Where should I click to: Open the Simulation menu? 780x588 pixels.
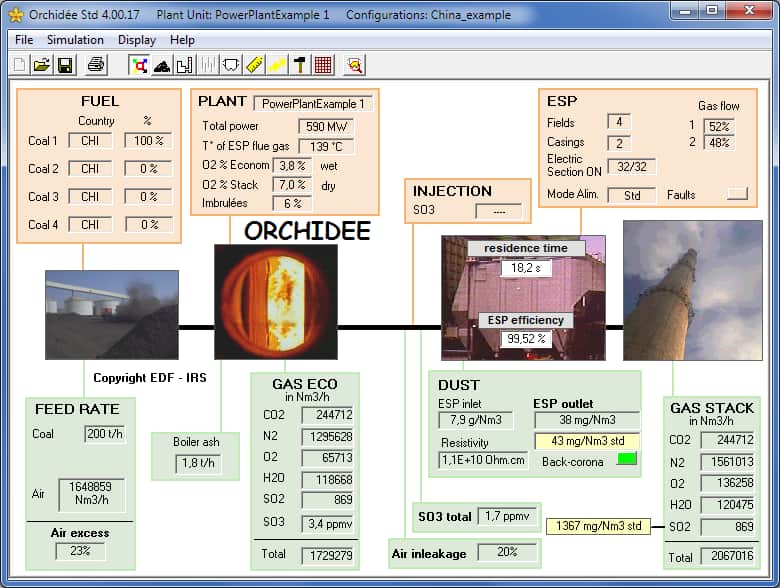coord(75,40)
